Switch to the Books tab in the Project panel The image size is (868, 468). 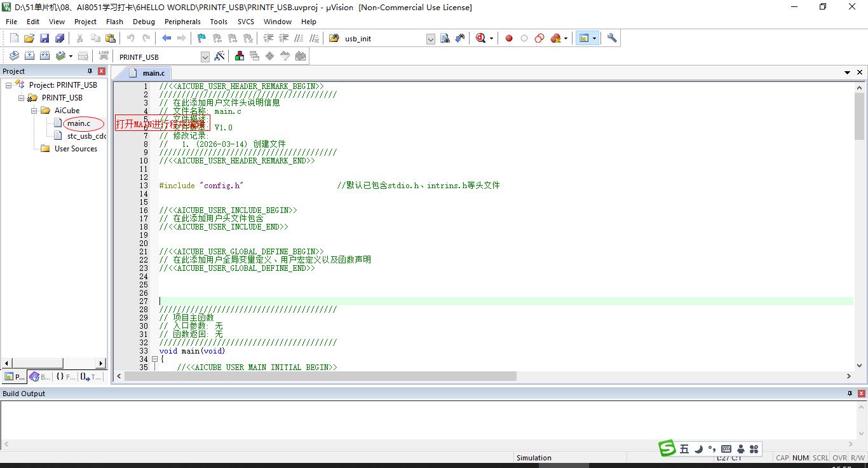(x=40, y=376)
